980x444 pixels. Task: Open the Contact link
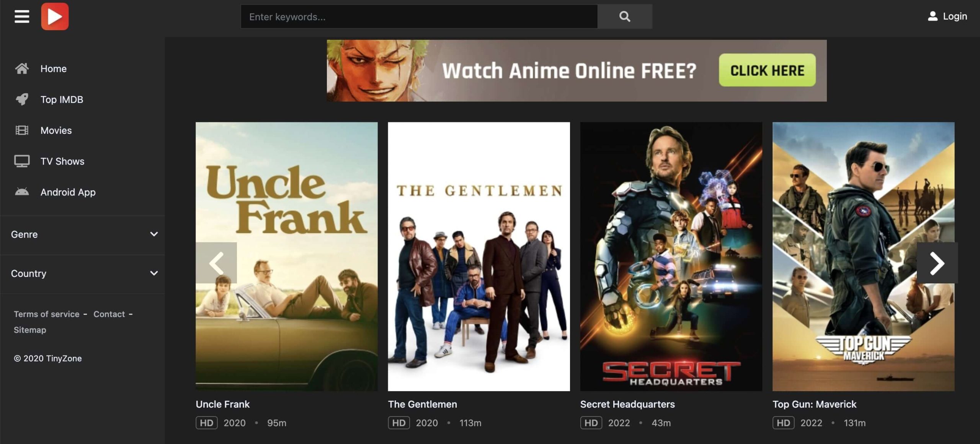click(109, 314)
